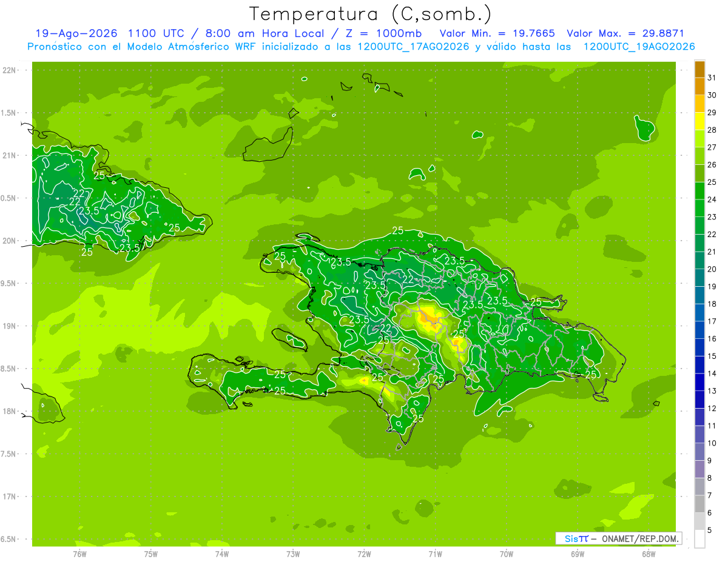728x562 pixels.
Task: Click the "68W" longitude axis label
Action: (x=649, y=554)
